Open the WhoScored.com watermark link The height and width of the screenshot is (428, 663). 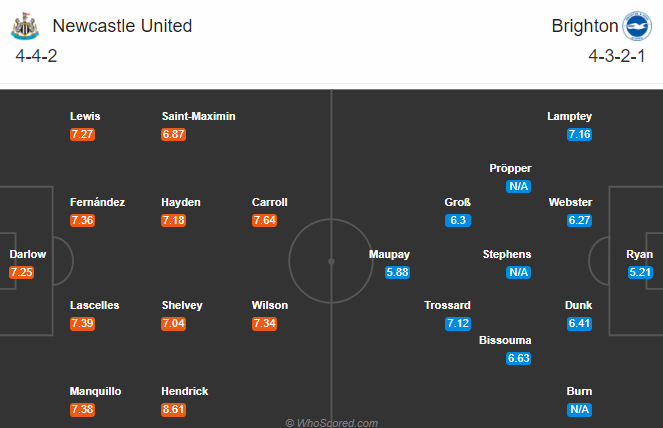click(x=332, y=423)
